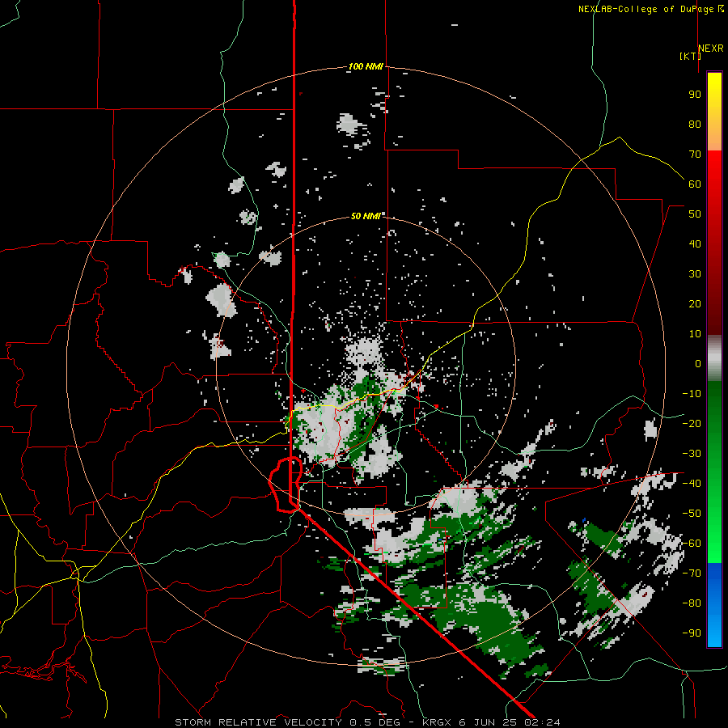Click the -10 scale value

pyautogui.click(x=692, y=394)
